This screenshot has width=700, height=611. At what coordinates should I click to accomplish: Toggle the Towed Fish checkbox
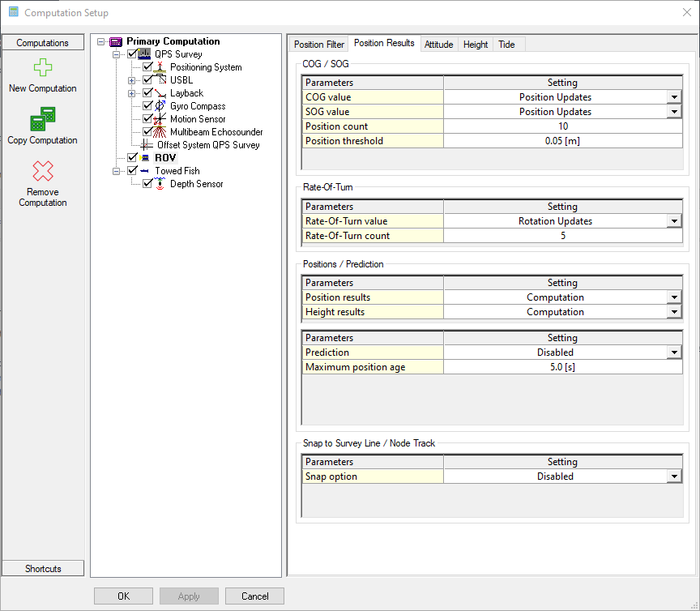[133, 171]
